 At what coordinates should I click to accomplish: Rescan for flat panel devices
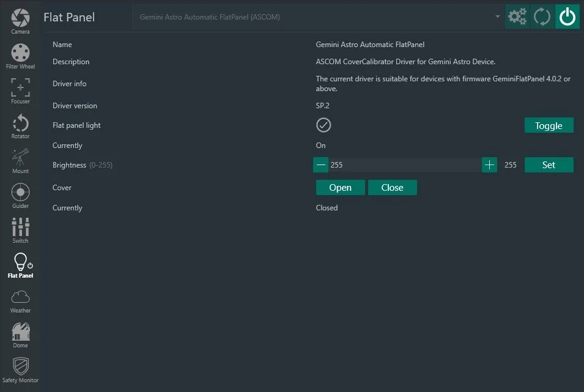[542, 17]
